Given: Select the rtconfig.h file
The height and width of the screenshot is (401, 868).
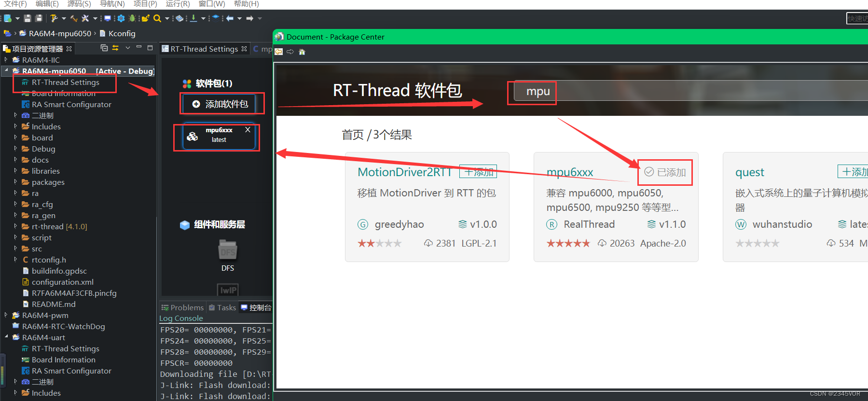Looking at the screenshot, I should 49,260.
